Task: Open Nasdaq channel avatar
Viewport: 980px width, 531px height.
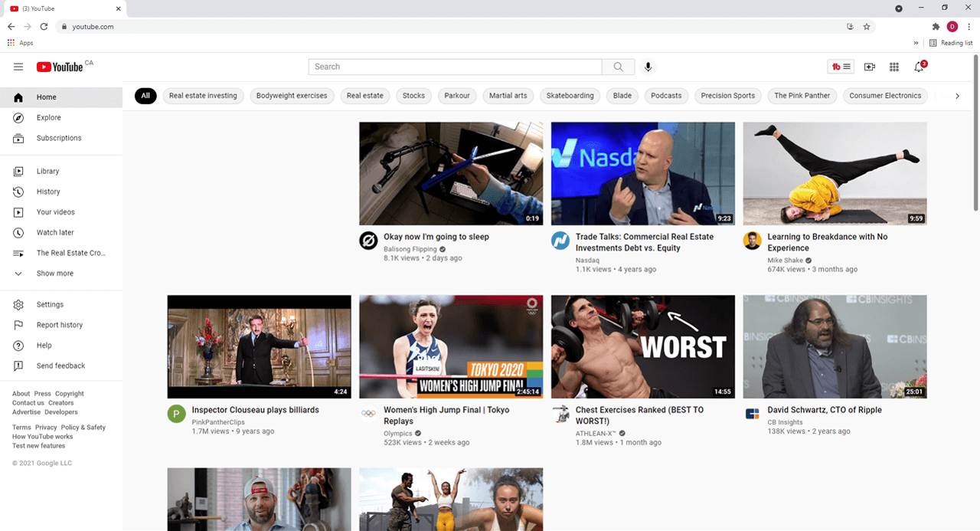Action: point(560,241)
